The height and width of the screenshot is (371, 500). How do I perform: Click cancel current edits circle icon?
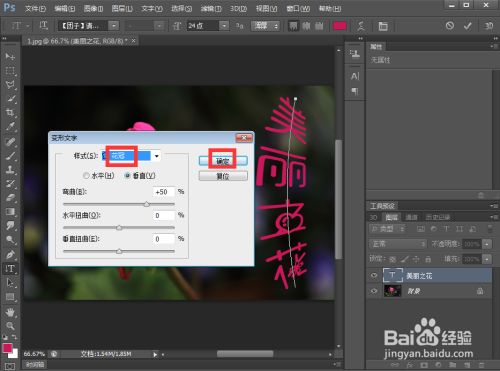[x=450, y=26]
